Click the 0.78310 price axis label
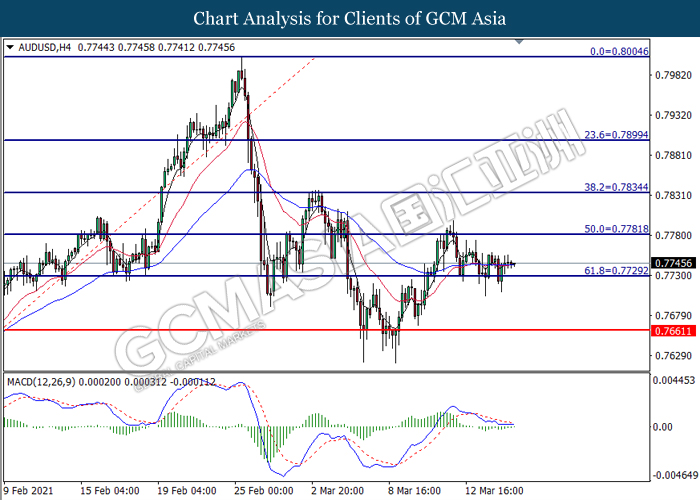The height and width of the screenshot is (500, 700). coord(673,196)
